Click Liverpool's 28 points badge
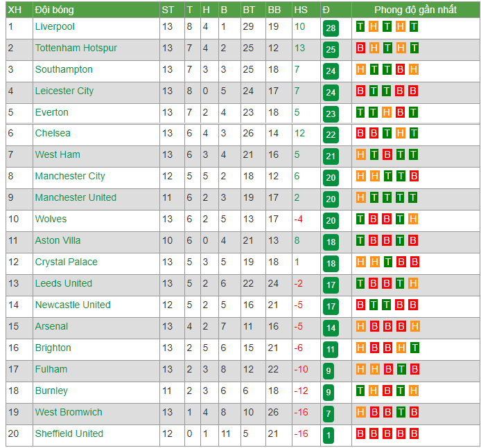Viewport: 481px width, 448px height. [x=331, y=28]
